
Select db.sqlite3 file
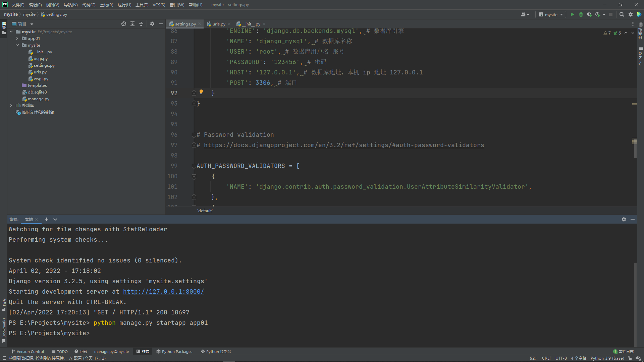click(37, 92)
